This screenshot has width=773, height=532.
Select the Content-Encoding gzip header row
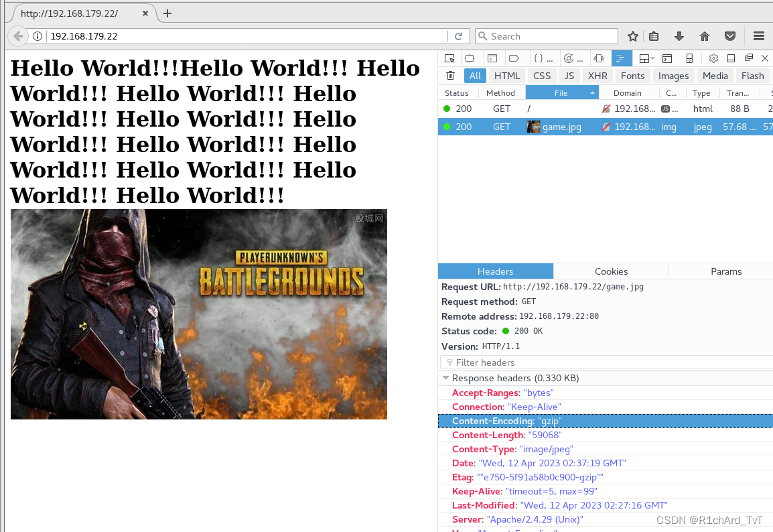(606, 421)
